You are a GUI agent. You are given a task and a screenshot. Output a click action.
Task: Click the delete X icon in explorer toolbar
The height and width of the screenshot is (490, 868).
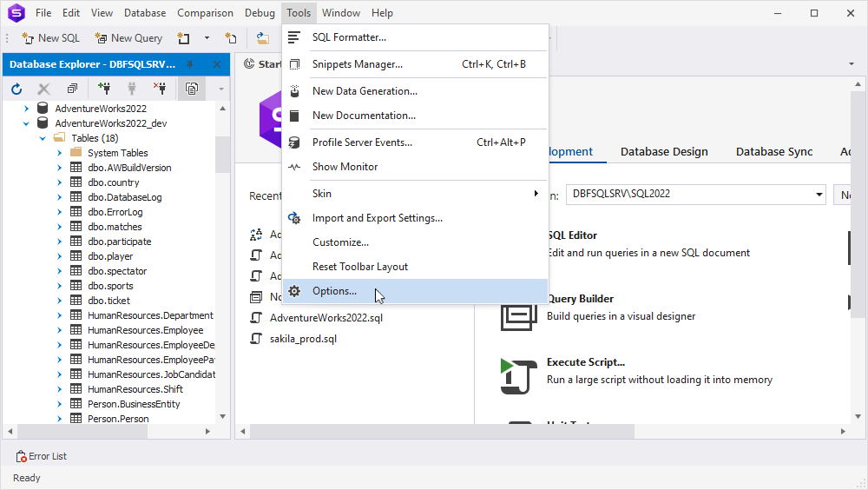coord(43,89)
